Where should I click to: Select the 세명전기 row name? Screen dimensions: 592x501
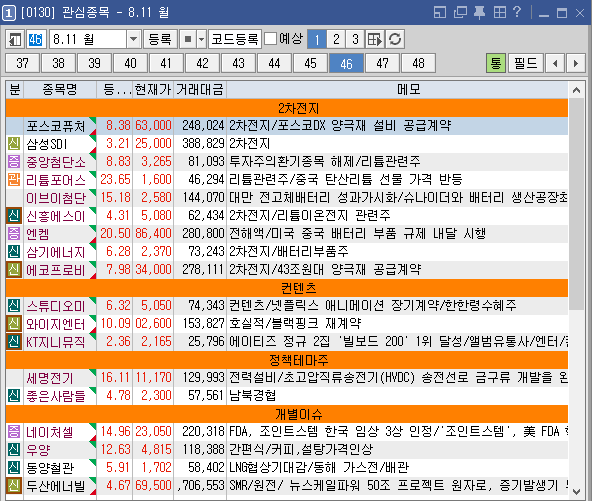coord(49,378)
